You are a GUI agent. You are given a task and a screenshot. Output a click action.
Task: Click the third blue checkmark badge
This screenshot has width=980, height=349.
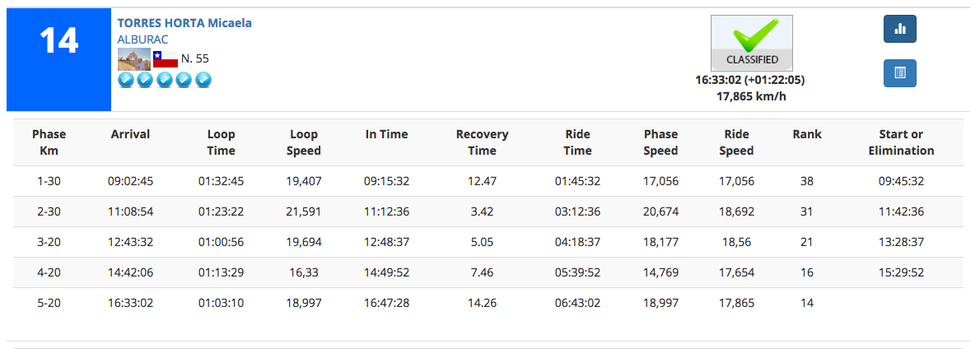pos(165,80)
